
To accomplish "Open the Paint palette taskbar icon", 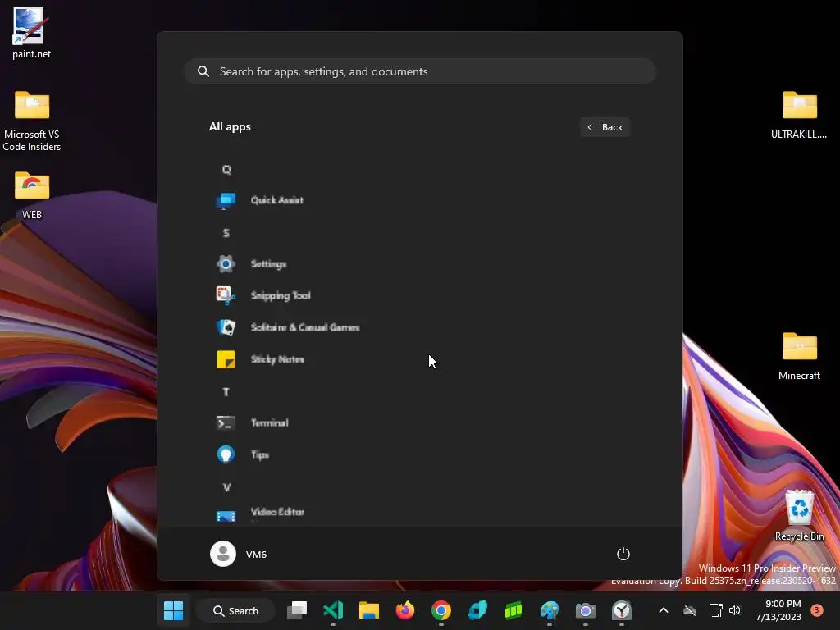I will coord(550,610).
